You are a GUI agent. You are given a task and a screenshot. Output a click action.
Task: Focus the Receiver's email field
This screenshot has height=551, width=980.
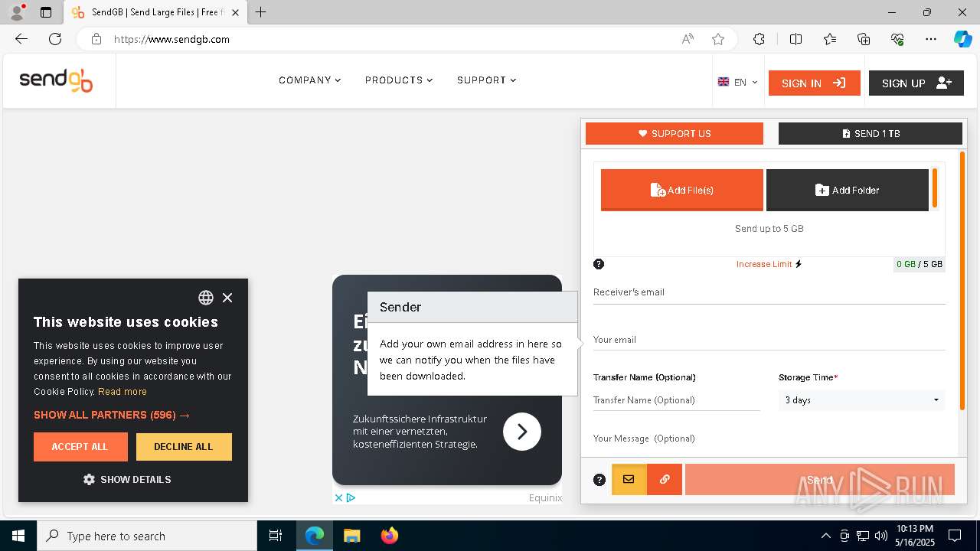[769, 292]
